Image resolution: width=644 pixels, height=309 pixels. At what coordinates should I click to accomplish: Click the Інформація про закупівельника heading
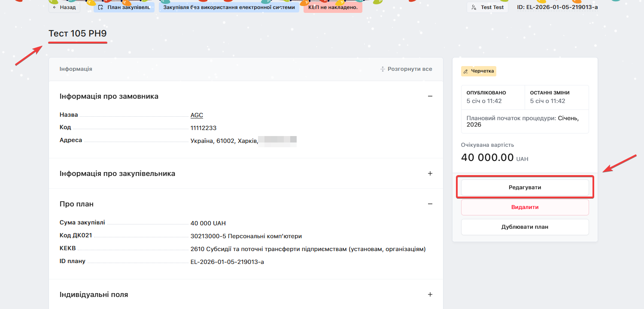tap(117, 173)
